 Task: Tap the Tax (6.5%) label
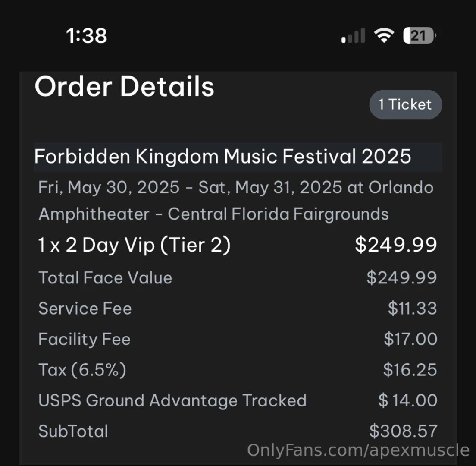tap(82, 370)
